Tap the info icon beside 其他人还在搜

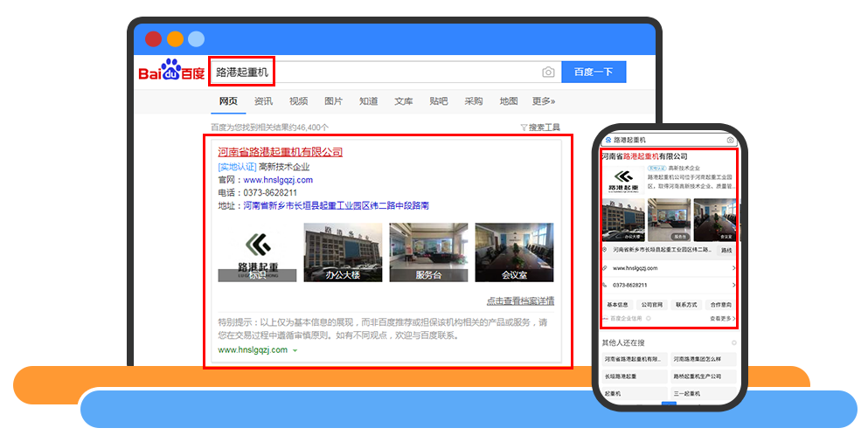pyautogui.click(x=734, y=343)
